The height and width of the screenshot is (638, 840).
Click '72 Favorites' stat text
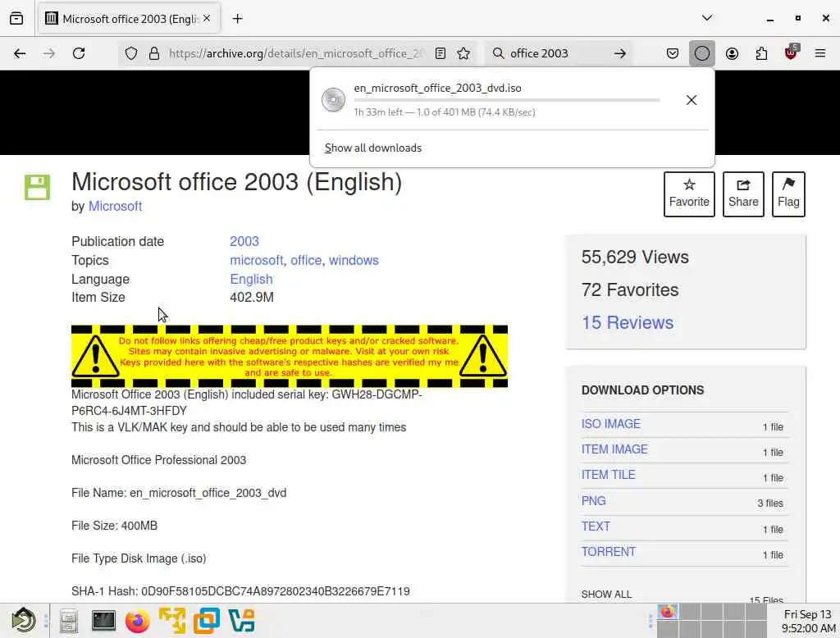tap(630, 289)
